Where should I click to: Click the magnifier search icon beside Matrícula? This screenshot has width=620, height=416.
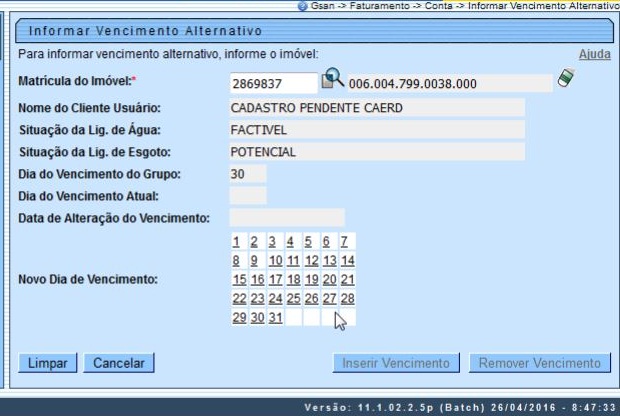pyautogui.click(x=331, y=80)
